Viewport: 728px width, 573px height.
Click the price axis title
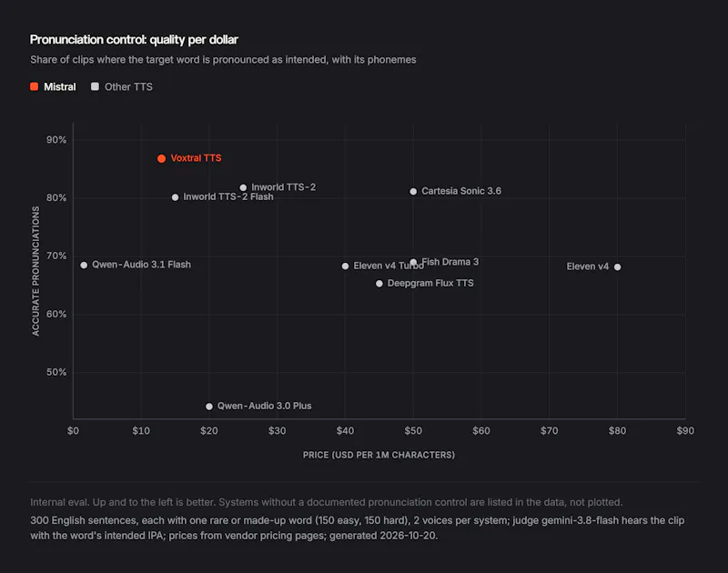379,455
